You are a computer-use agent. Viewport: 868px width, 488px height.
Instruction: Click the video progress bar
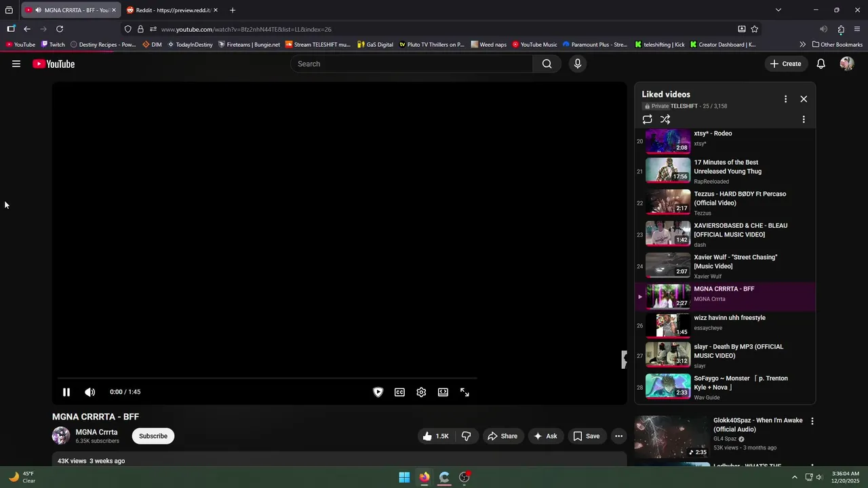(x=267, y=378)
